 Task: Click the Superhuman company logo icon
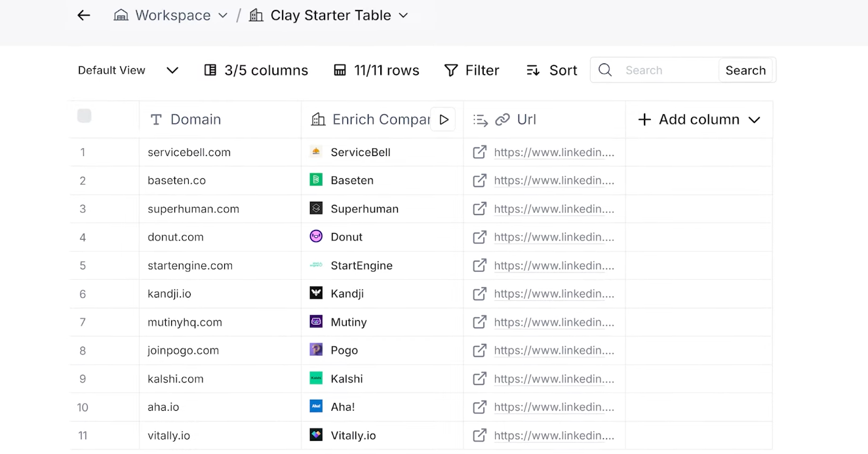316,208
